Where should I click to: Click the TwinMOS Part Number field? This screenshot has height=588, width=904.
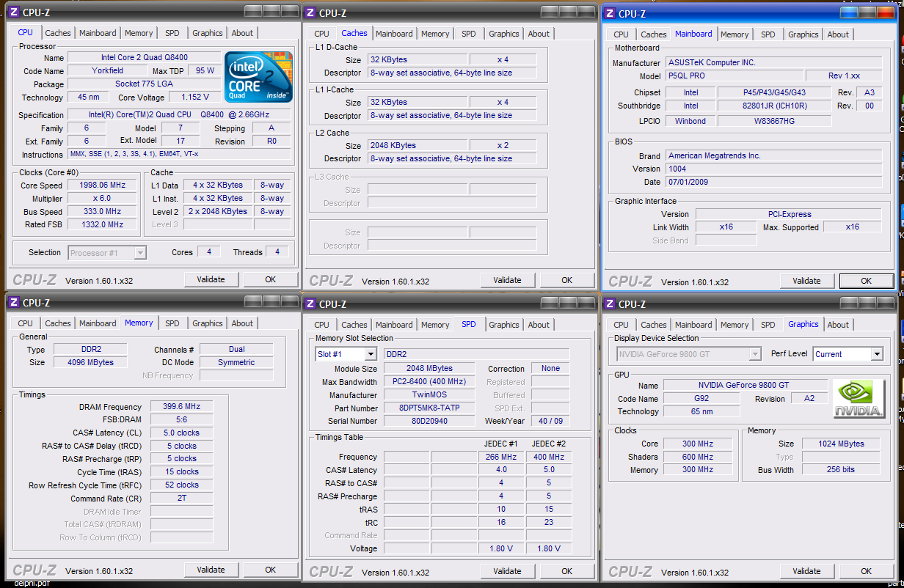(x=429, y=408)
